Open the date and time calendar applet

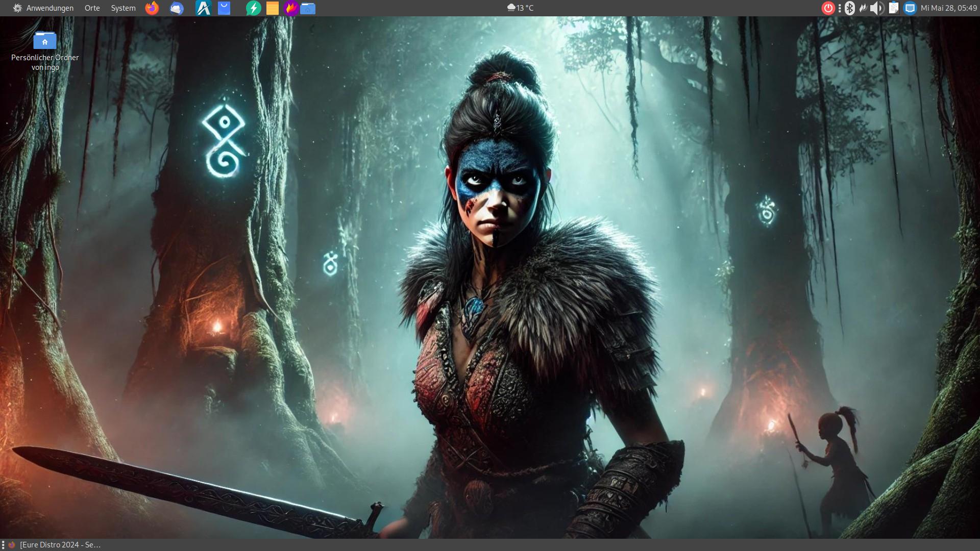[948, 8]
